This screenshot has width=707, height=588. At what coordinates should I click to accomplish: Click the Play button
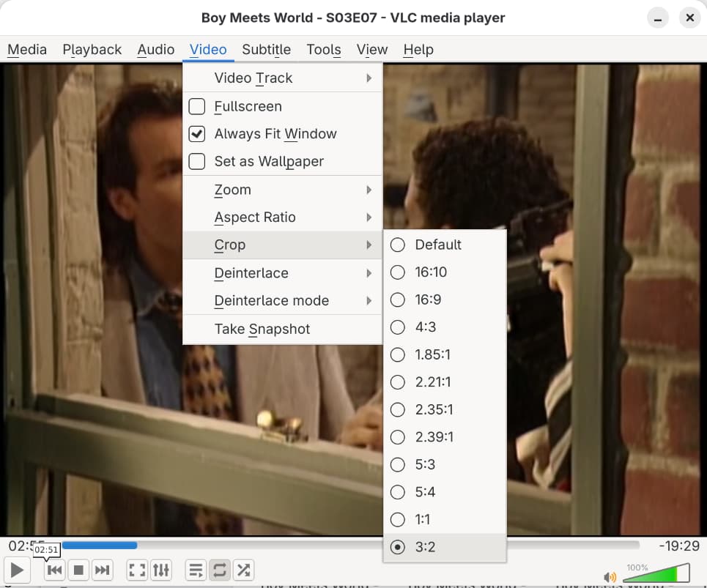pyautogui.click(x=17, y=570)
